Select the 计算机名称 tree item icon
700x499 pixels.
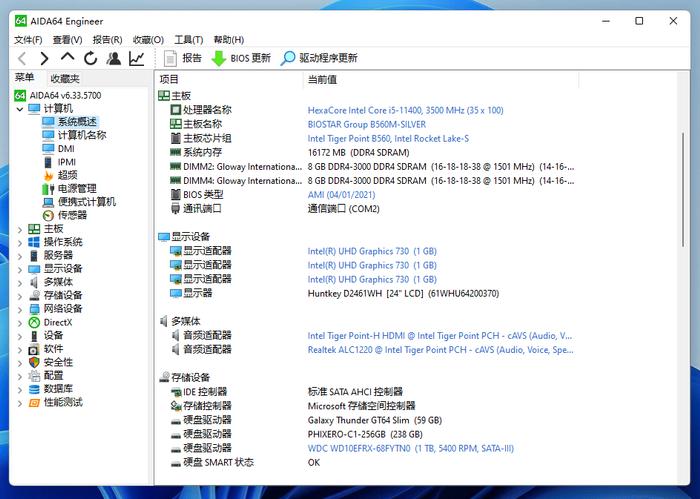(48, 135)
